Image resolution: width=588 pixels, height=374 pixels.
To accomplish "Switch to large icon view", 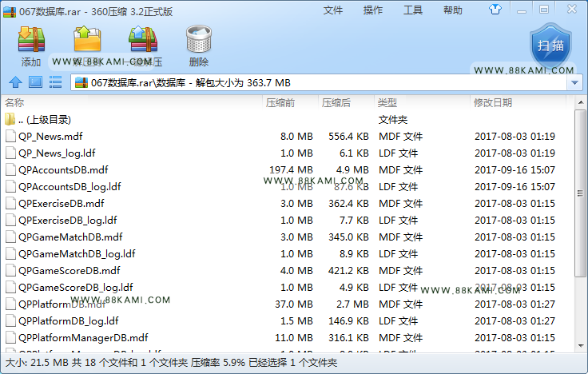I will pyautogui.click(x=36, y=82).
